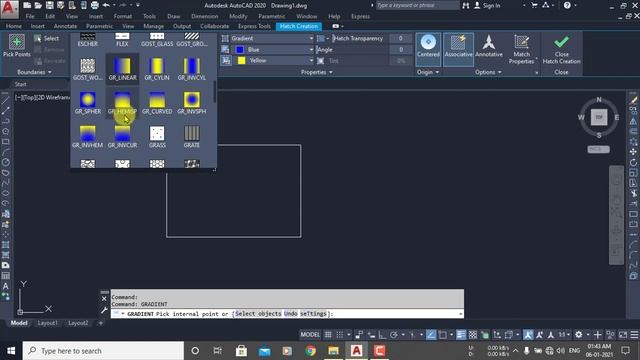This screenshot has height=360, width=640.
Task: Select the GR_INVHEM gradient pattern
Action: pos(88,137)
